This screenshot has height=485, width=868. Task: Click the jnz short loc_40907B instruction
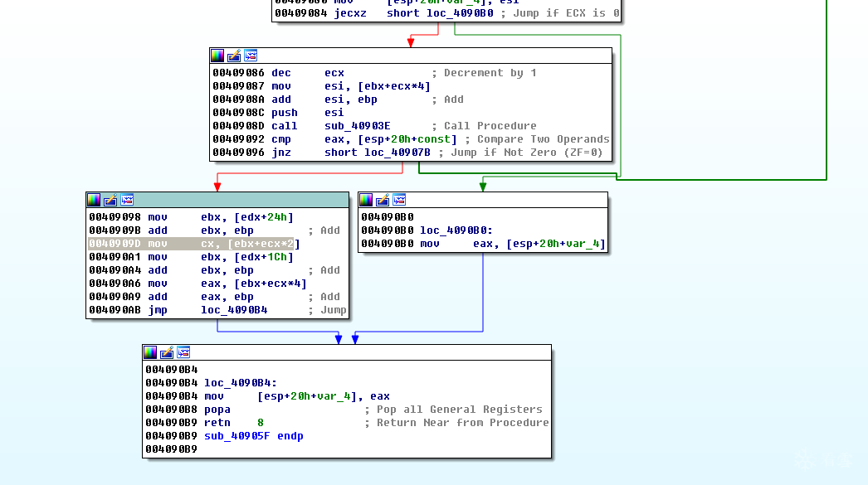(407, 153)
